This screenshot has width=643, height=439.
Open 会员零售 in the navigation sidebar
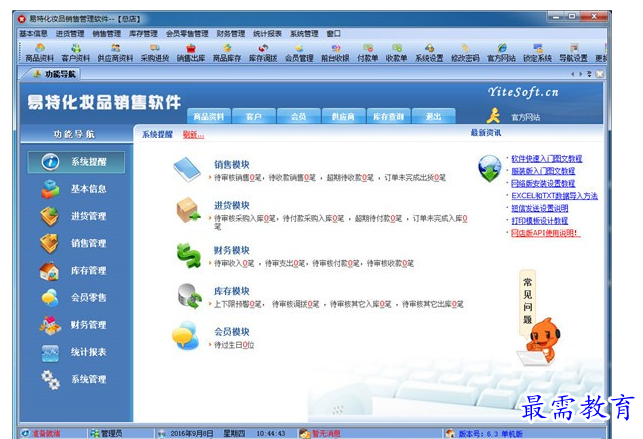[76, 298]
